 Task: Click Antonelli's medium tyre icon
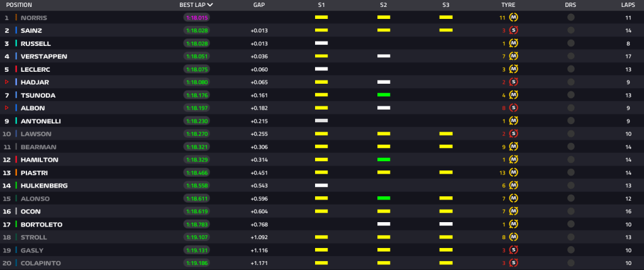tap(513, 121)
